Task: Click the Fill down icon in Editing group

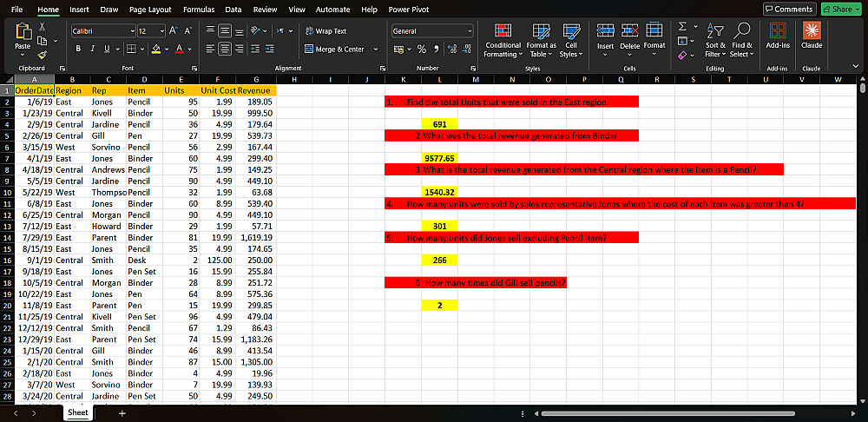Action: tap(682, 41)
